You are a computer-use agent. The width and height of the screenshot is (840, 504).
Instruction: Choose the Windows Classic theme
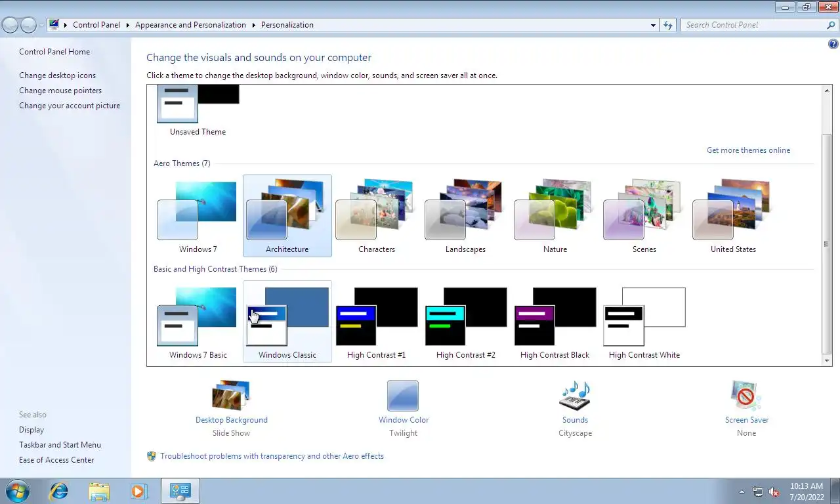click(x=287, y=322)
